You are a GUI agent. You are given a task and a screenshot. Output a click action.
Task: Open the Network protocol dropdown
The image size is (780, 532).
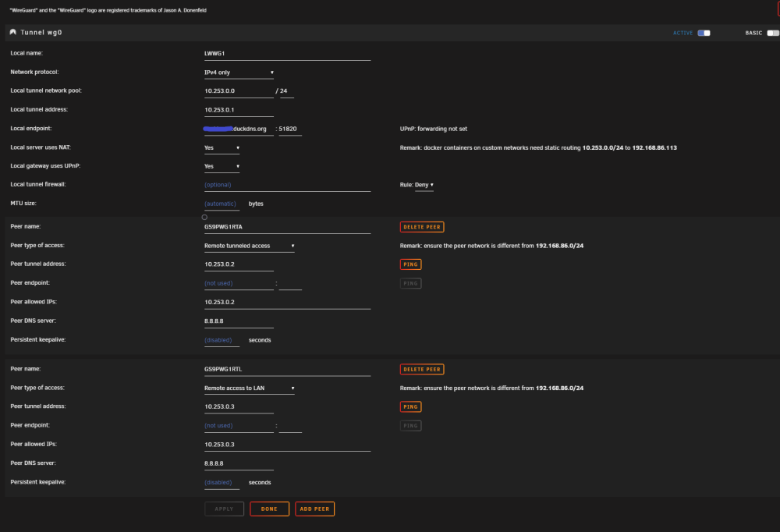[x=239, y=73]
